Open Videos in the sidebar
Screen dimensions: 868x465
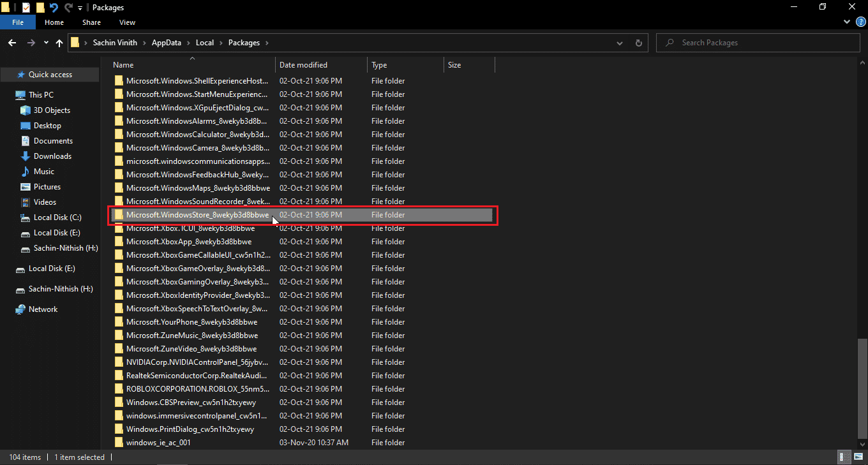[45, 202]
